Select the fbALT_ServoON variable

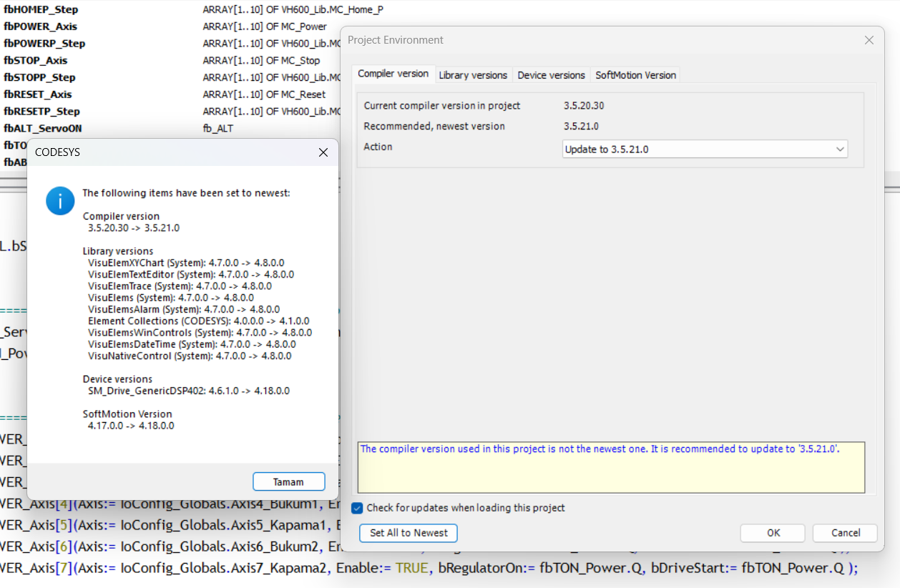[x=42, y=128]
